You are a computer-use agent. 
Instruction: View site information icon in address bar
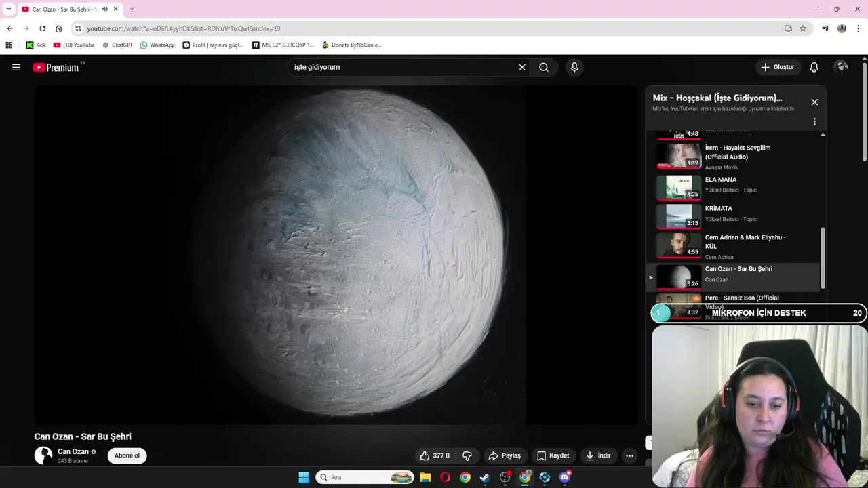[78, 28]
